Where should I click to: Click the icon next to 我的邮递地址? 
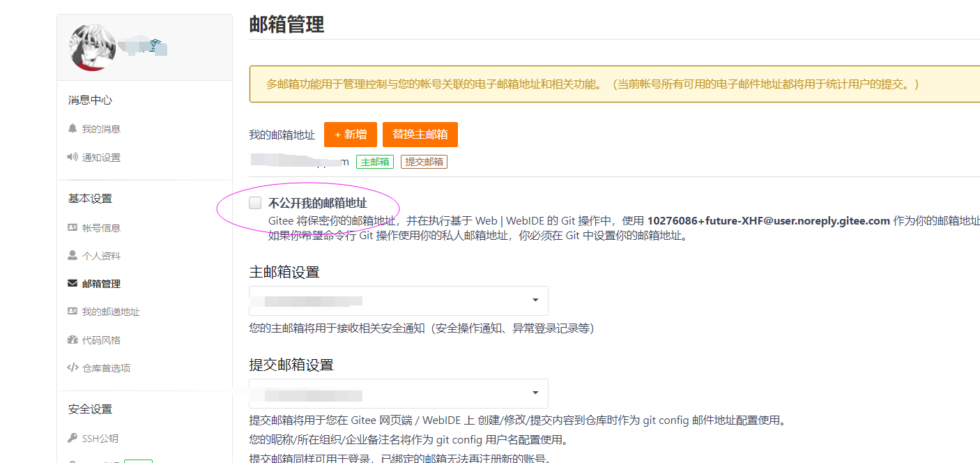tap(72, 312)
